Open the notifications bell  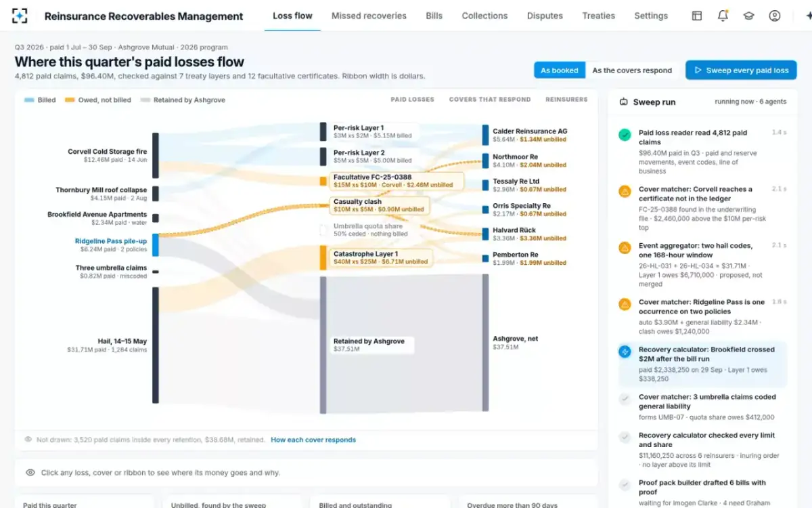[x=723, y=16]
